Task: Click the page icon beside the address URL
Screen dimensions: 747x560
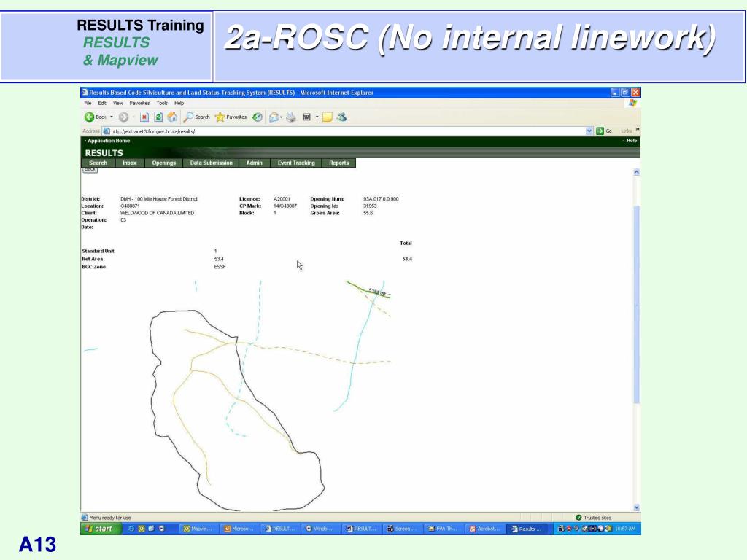Action: click(107, 131)
